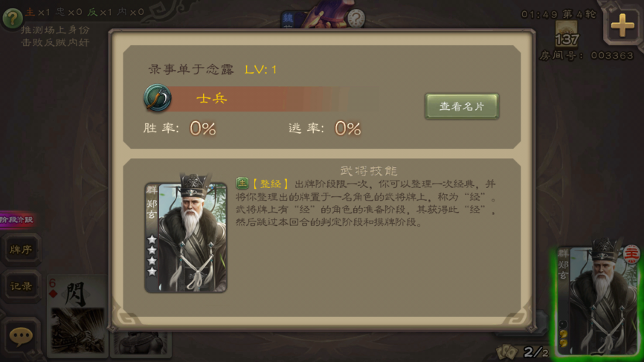Click the green 主 skill tag icon
This screenshot has height=362, width=644.
point(242,184)
